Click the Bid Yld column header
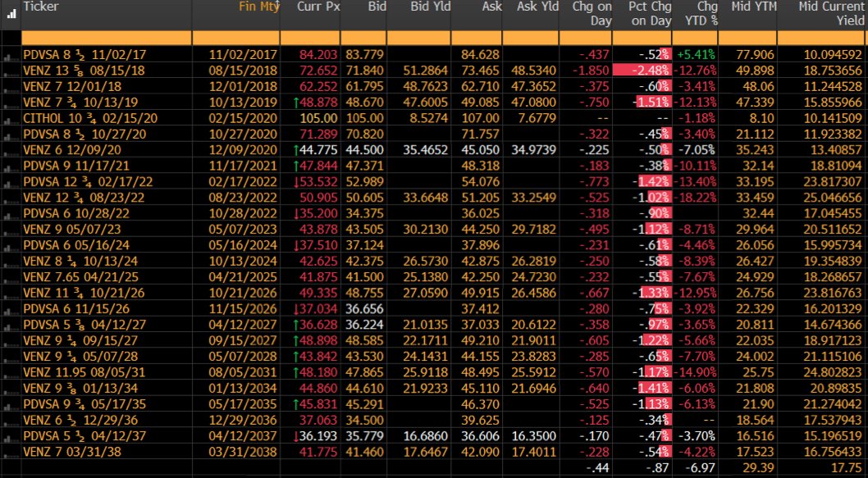The height and width of the screenshot is (478, 868). (x=431, y=7)
